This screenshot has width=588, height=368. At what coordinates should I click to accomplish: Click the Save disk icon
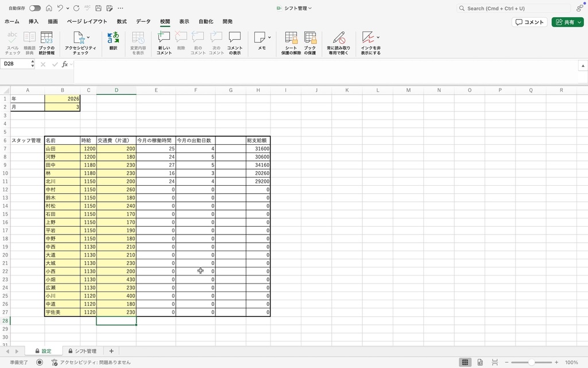[98, 8]
